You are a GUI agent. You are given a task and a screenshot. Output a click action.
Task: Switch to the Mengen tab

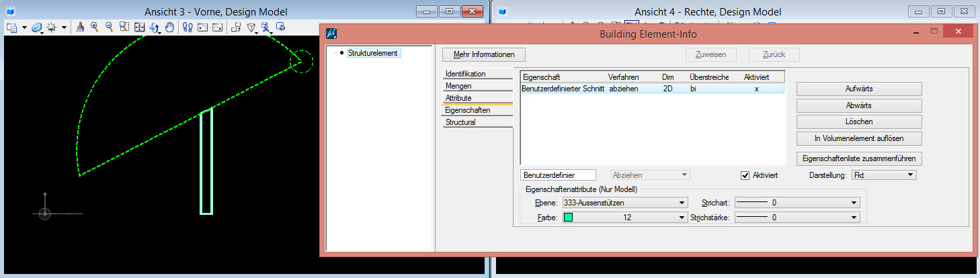tap(477, 86)
